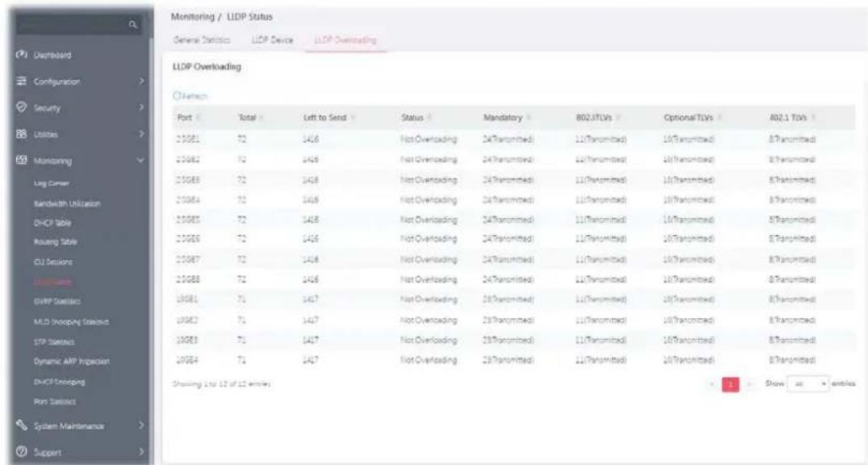Image resolution: width=868 pixels, height=465 pixels.
Task: Sort by the 802.3 TLVs column arrow
Action: click(x=618, y=118)
